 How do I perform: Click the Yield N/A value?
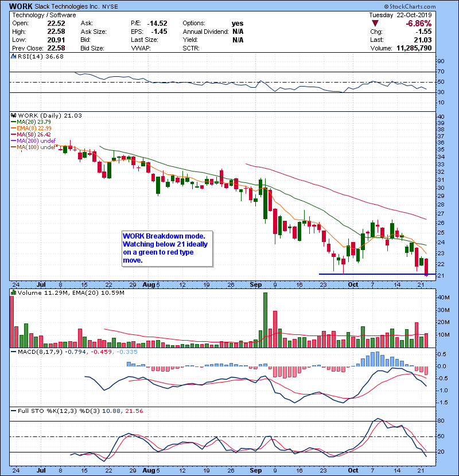[238, 40]
